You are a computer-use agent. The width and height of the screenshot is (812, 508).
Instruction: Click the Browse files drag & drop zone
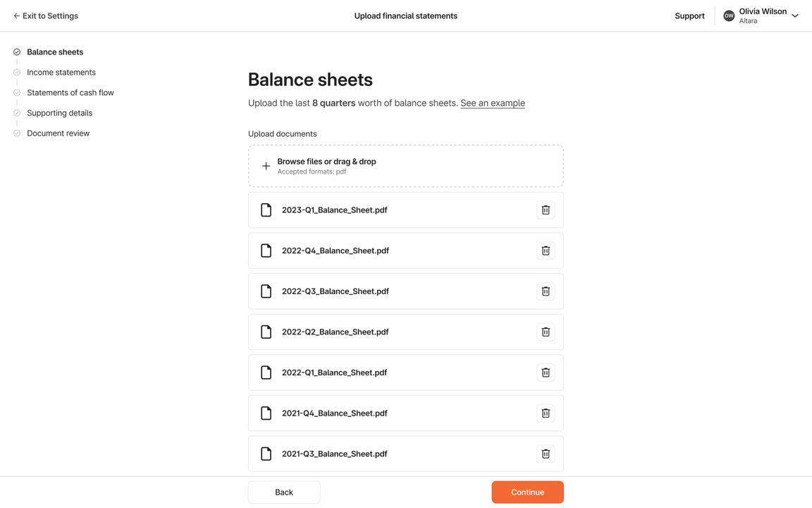point(406,166)
